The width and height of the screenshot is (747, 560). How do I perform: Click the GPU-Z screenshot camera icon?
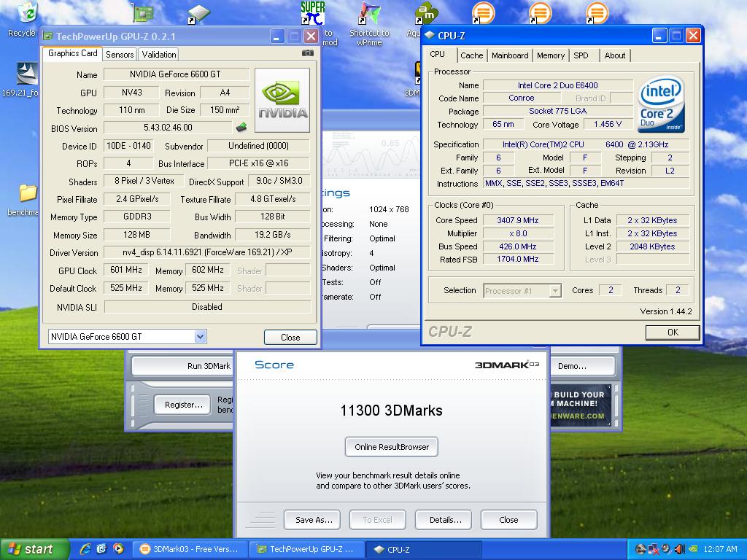[308, 52]
